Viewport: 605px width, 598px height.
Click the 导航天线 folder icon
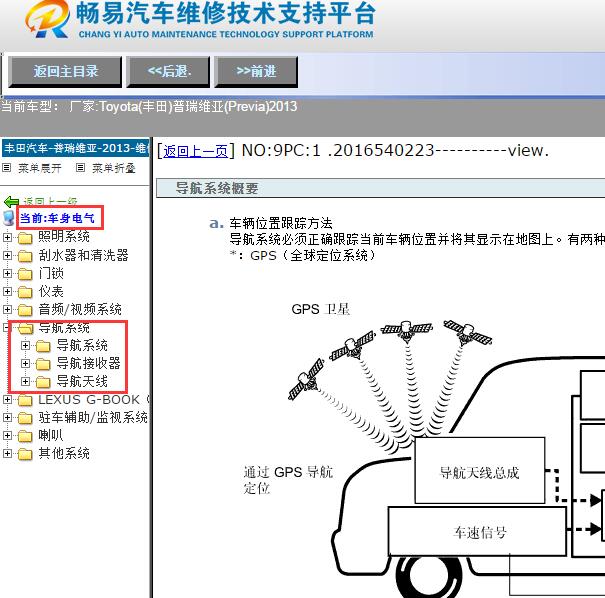(43, 382)
